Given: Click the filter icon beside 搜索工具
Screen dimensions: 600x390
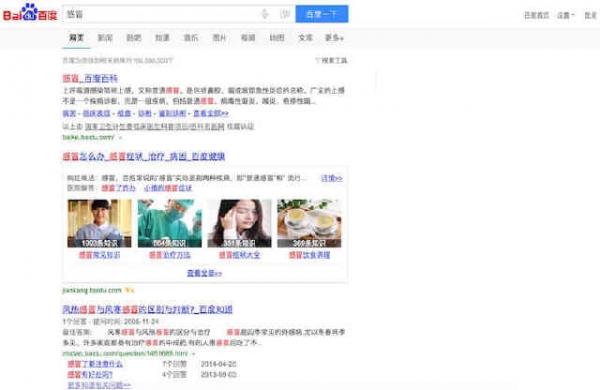Looking at the screenshot, I should click(317, 60).
